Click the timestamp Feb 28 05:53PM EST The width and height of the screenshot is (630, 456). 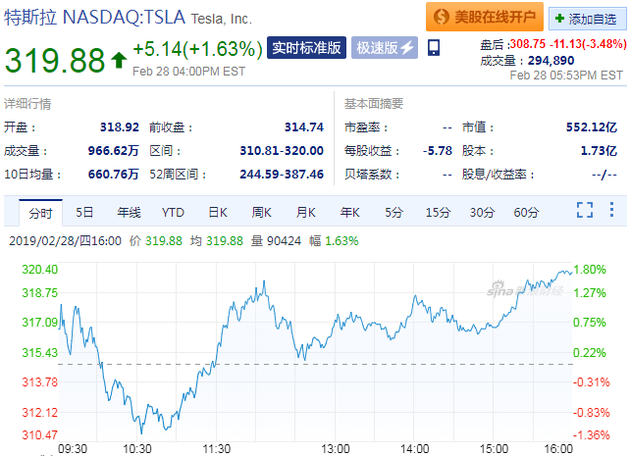coord(567,75)
